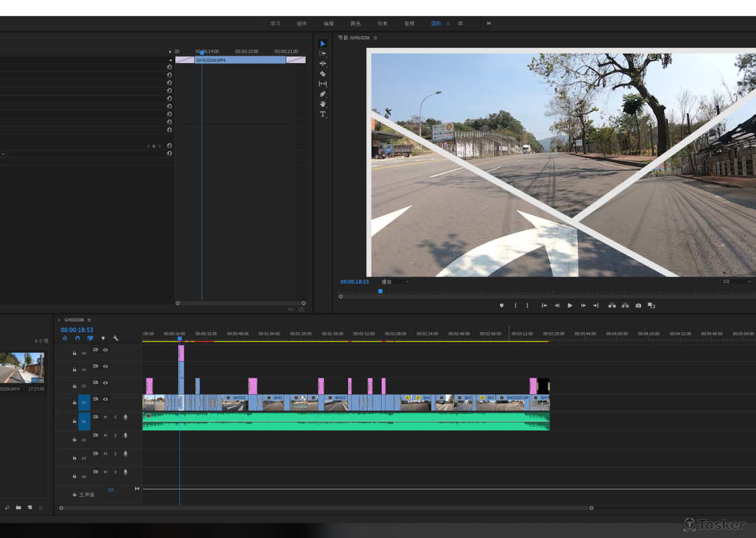Toggle snapping magnet in the timeline
Screen dimensions: 756x538
tap(77, 338)
